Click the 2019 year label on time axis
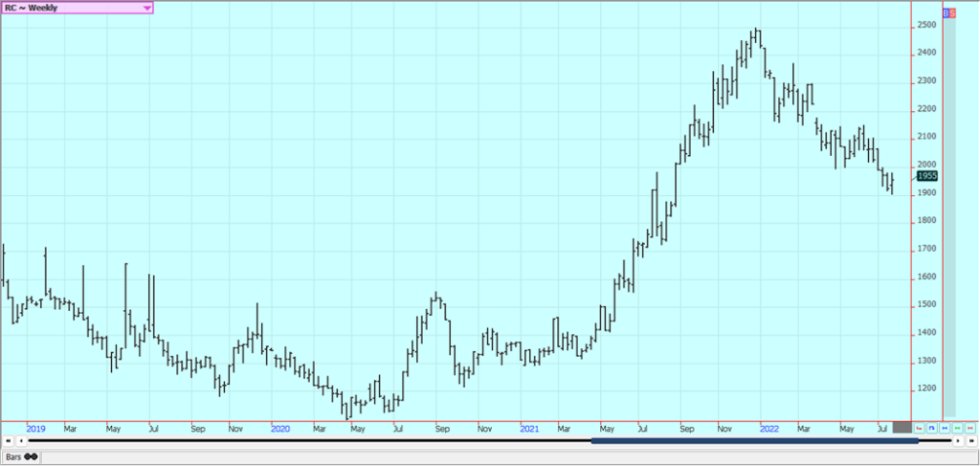This screenshot has width=980, height=466. point(36,429)
